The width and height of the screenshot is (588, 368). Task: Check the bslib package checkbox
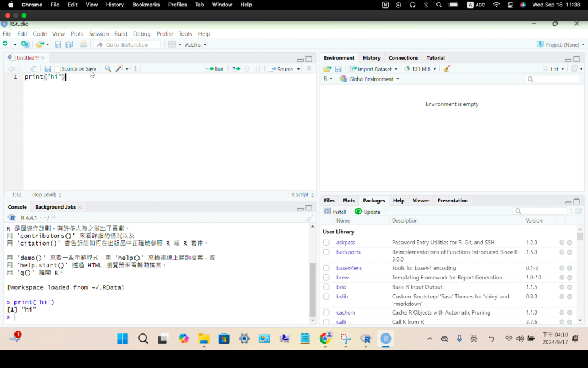[326, 296]
